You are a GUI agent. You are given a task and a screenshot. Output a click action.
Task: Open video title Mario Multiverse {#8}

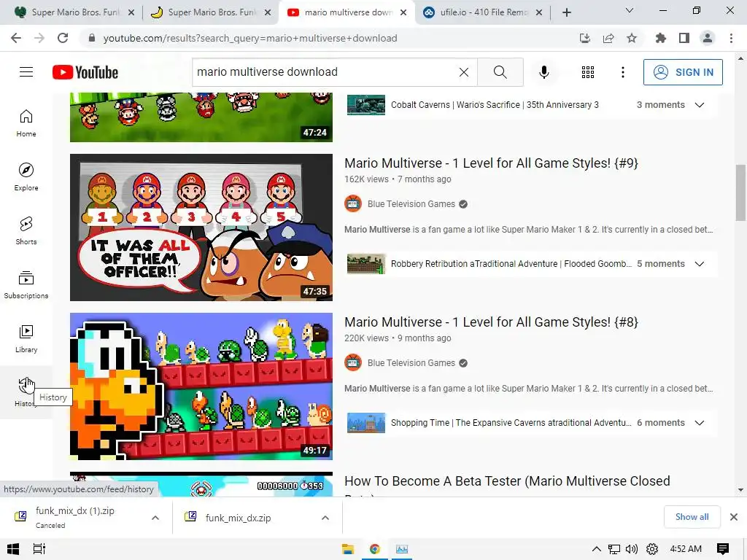point(491,322)
